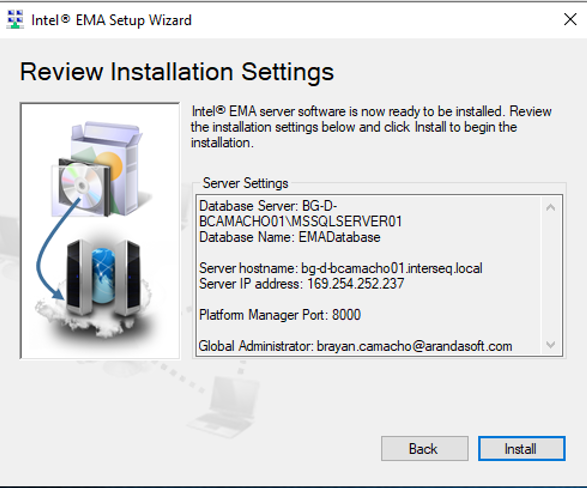Click the scroll down arrow in Server Settings

[550, 344]
